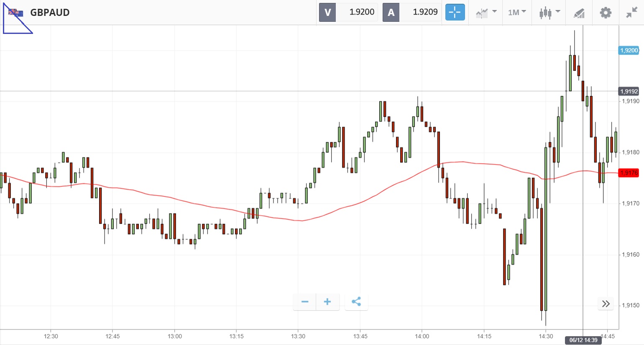Click the red 1,9176 moving average label
The height and width of the screenshot is (345, 644).
tap(629, 173)
